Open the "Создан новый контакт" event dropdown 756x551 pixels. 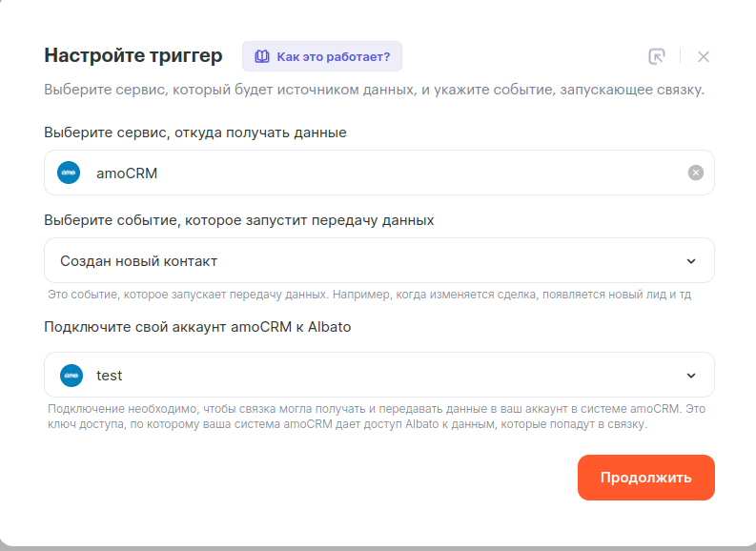pos(362,260)
